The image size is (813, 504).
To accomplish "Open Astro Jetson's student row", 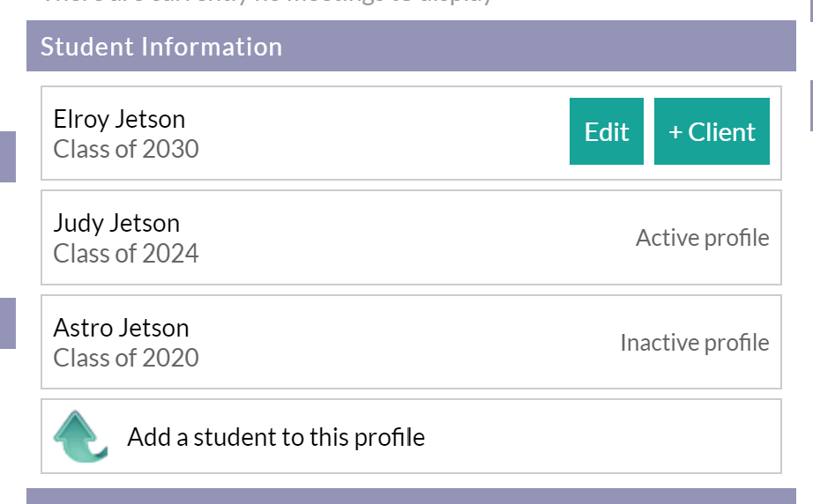I will [411, 342].
